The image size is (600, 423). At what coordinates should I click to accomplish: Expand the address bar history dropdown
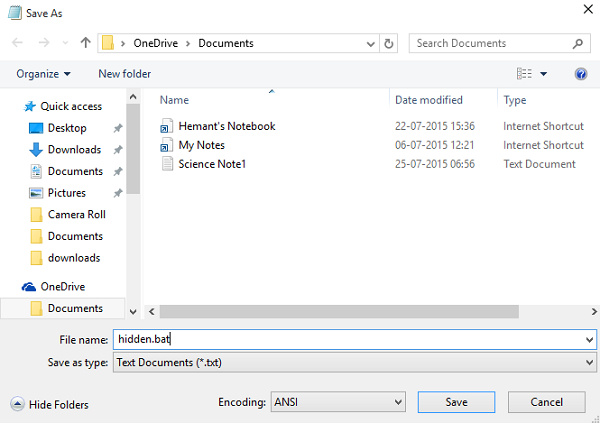click(372, 44)
